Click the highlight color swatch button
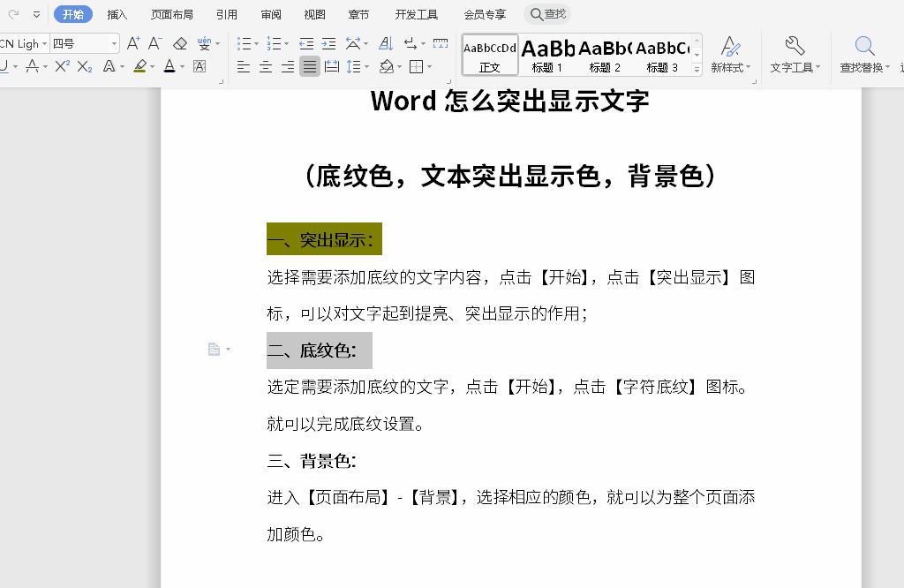The height and width of the screenshot is (588, 904). pos(139,66)
